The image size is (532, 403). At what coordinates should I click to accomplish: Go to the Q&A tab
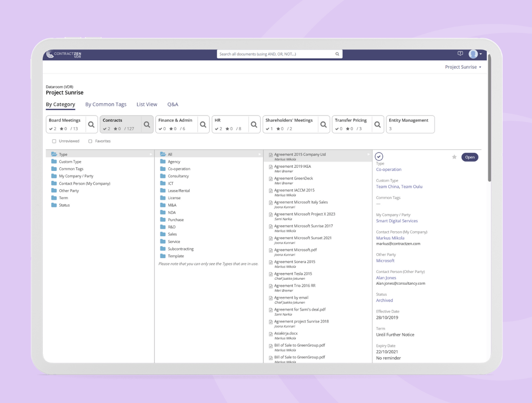(x=173, y=104)
